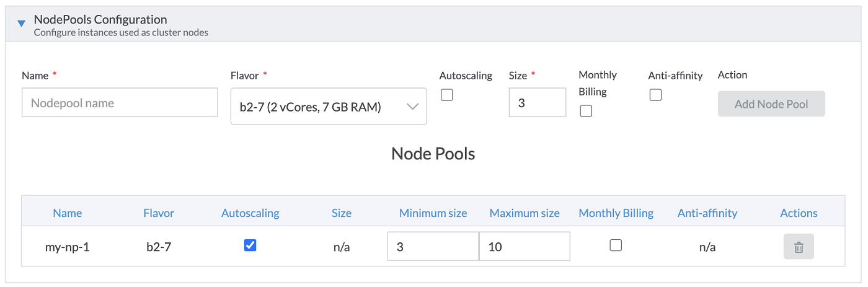Edit the Minimum size field for my-np-1

click(x=433, y=247)
